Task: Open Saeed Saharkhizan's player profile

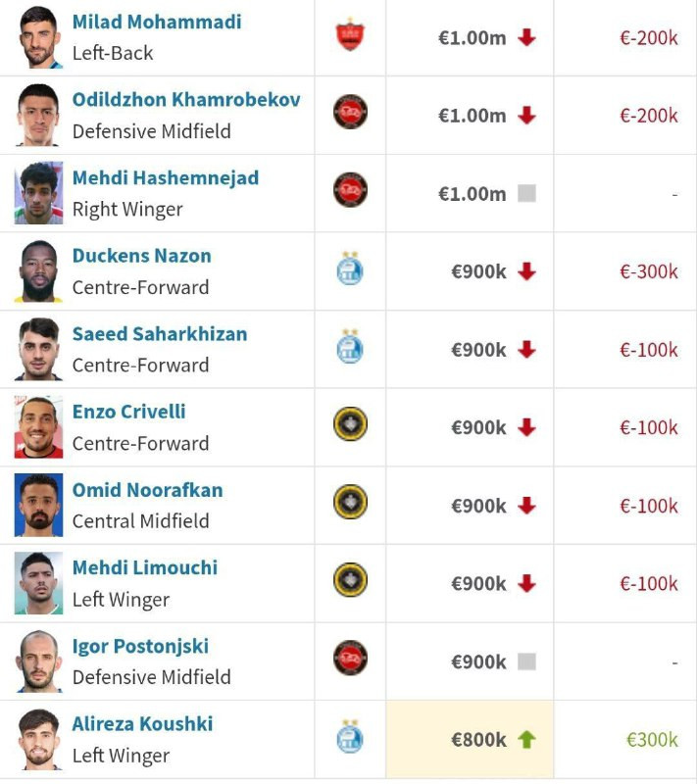Action: pyautogui.click(x=160, y=334)
